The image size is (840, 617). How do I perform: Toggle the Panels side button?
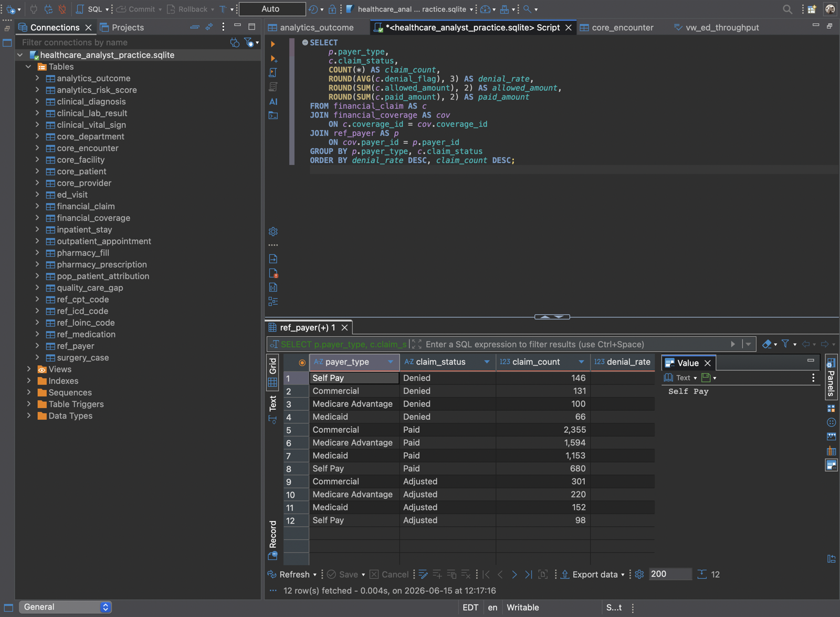point(831,377)
